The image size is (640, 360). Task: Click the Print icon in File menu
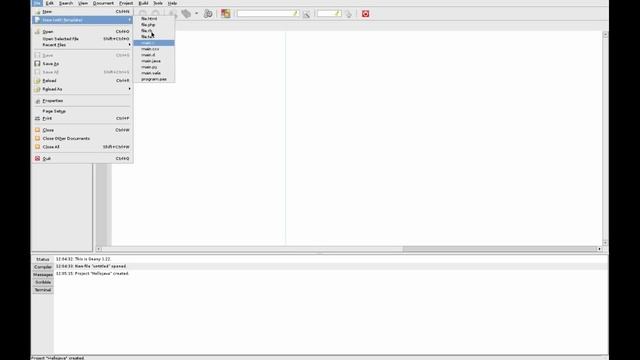pos(38,118)
